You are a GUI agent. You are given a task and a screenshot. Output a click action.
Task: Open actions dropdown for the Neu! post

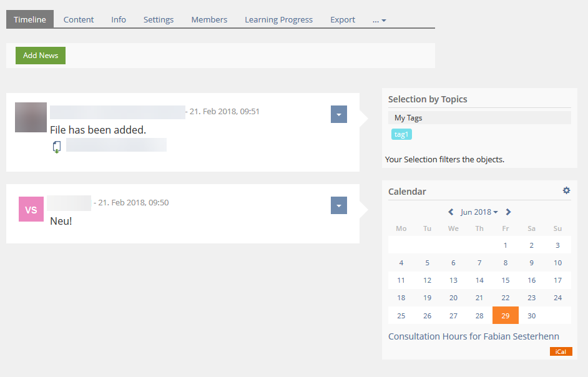338,205
